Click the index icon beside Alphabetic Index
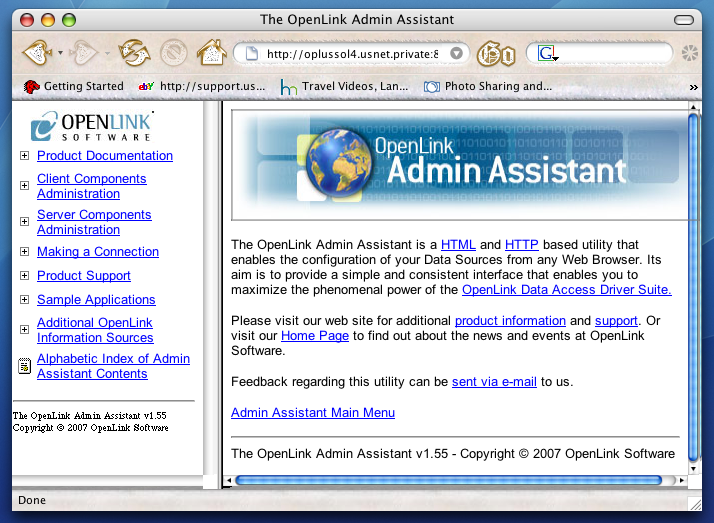 coord(24,366)
